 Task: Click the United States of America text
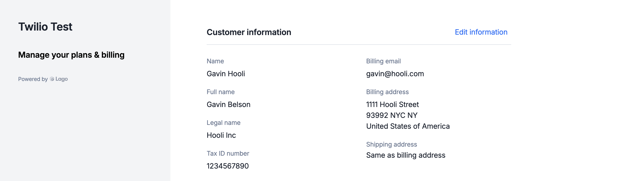pyautogui.click(x=408, y=126)
